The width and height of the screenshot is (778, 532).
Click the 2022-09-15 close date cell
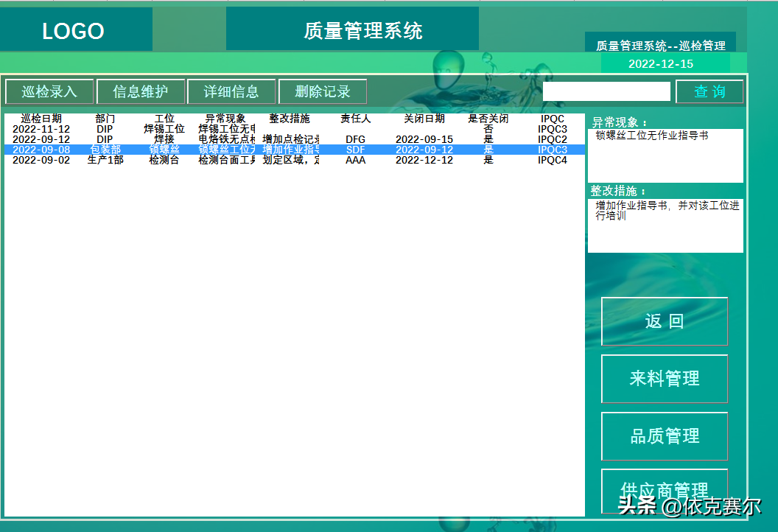[x=424, y=139]
